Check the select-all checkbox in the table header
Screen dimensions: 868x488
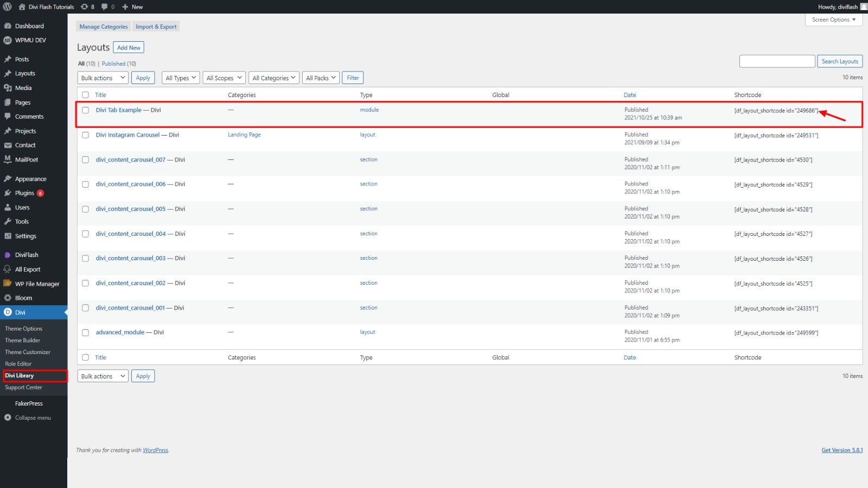(85, 94)
